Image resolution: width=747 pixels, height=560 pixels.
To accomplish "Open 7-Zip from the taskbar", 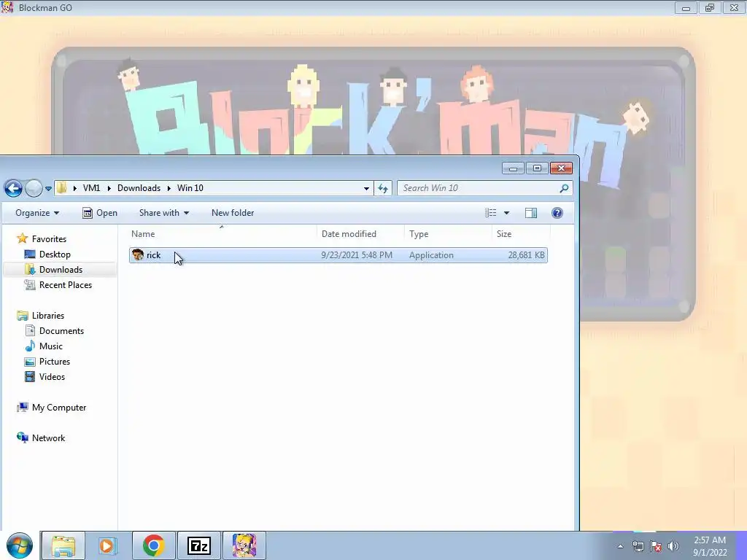I will coord(198,545).
